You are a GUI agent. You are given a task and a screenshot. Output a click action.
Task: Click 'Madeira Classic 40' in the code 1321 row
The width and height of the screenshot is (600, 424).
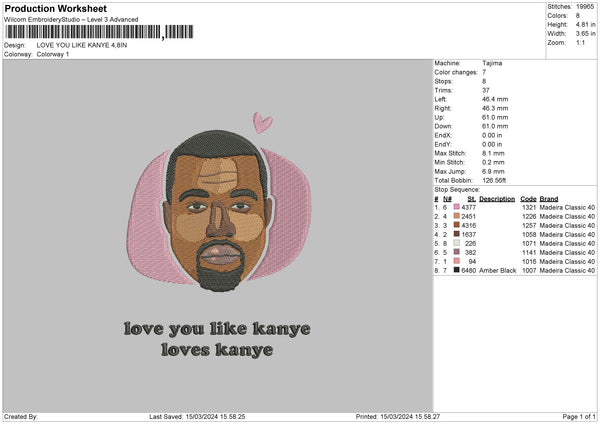click(x=567, y=207)
